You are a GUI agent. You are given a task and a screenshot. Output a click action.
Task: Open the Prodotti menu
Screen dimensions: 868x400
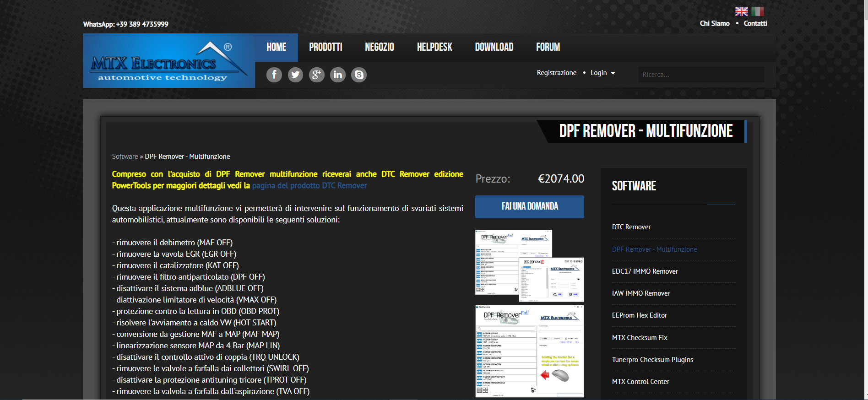tap(325, 47)
